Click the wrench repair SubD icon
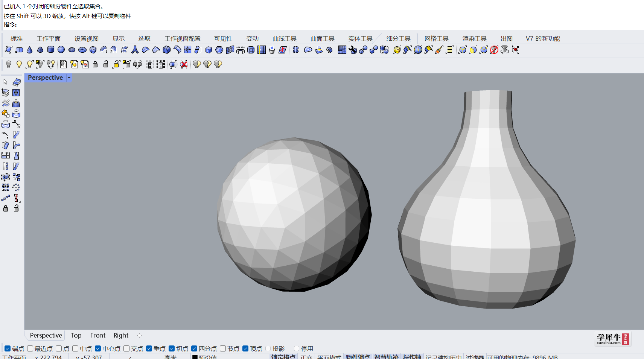This screenshot has width=644, height=359. (x=353, y=50)
